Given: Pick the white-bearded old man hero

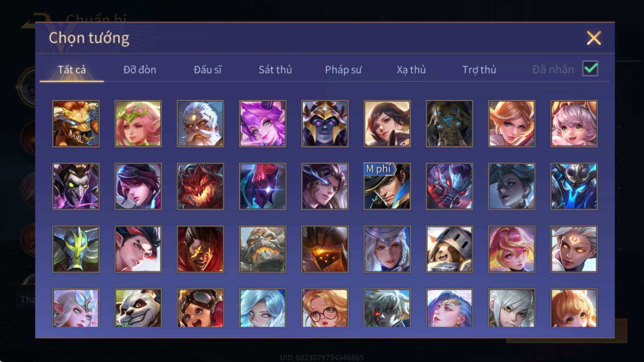Looking at the screenshot, I should click(x=200, y=124).
